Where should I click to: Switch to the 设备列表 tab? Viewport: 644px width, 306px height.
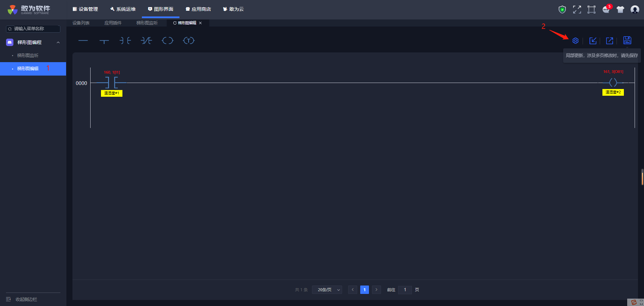[x=81, y=23]
